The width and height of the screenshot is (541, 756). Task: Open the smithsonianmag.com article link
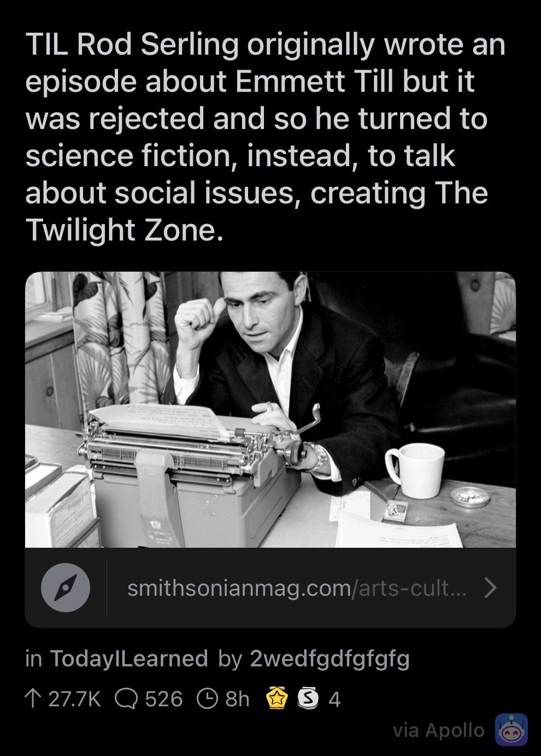[x=296, y=588]
